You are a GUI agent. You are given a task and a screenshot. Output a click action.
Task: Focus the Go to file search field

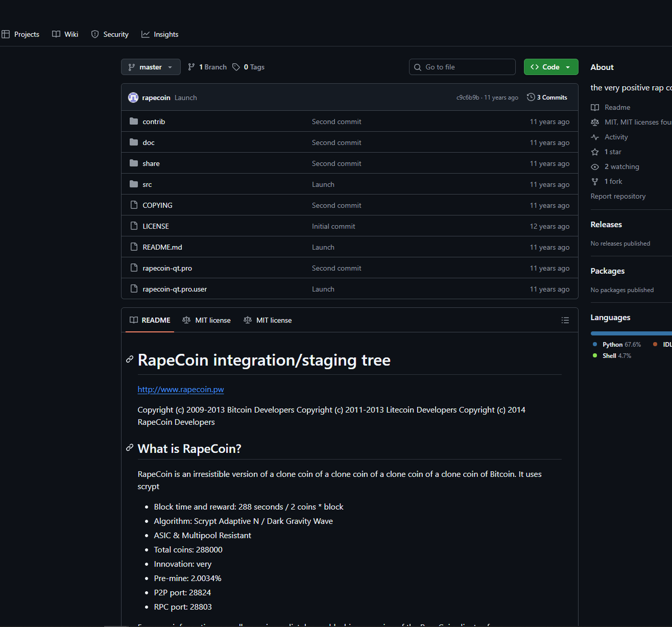(463, 67)
